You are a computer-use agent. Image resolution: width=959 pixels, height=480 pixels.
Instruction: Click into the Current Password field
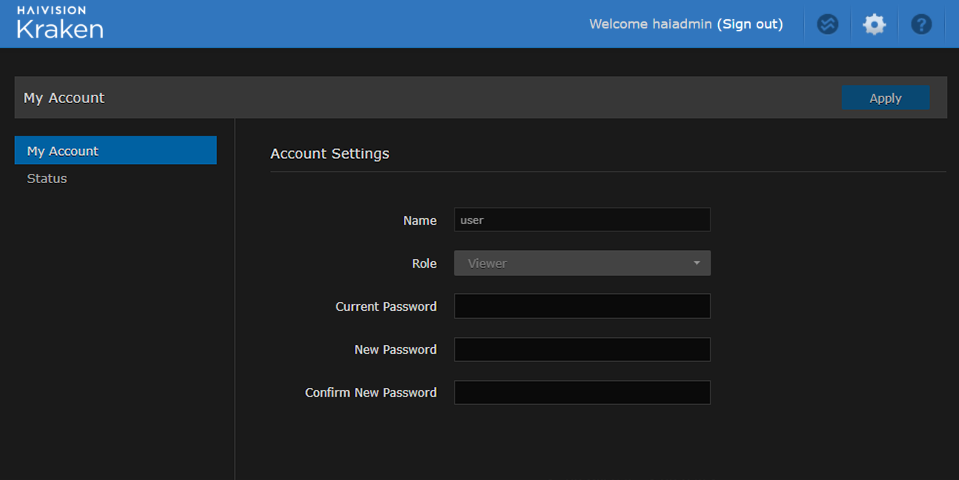(x=582, y=306)
